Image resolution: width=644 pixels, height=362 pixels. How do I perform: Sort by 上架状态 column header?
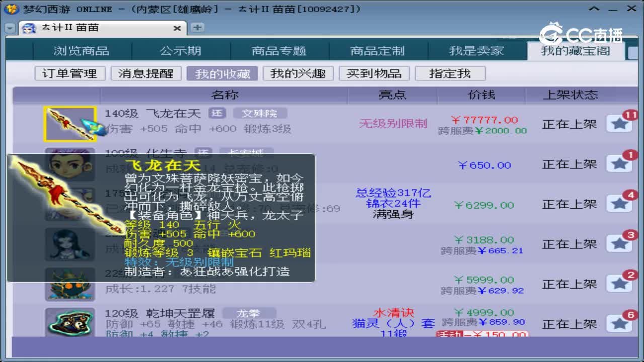pyautogui.click(x=570, y=95)
